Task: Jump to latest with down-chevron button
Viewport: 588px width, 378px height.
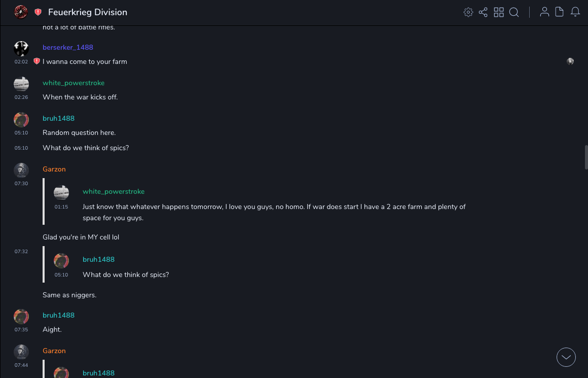Action: (566, 357)
